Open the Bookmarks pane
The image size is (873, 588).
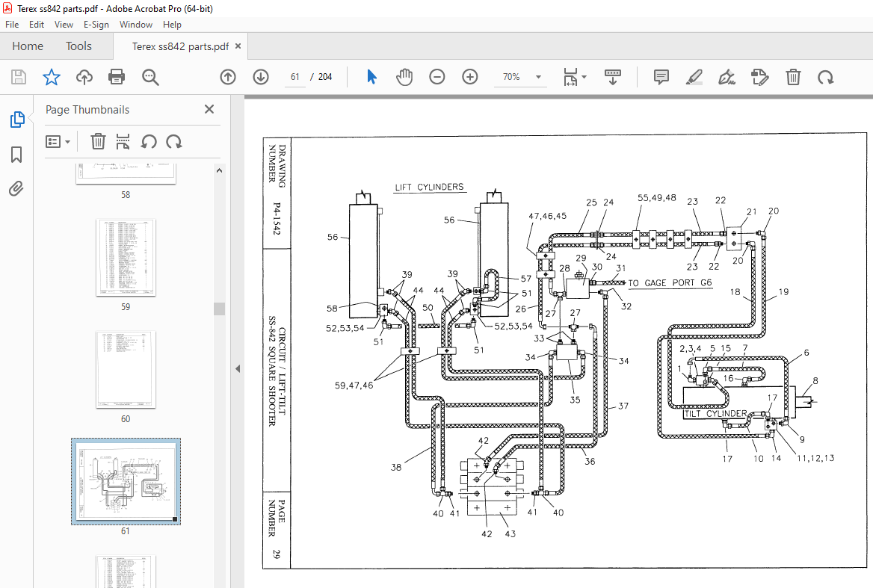click(16, 155)
